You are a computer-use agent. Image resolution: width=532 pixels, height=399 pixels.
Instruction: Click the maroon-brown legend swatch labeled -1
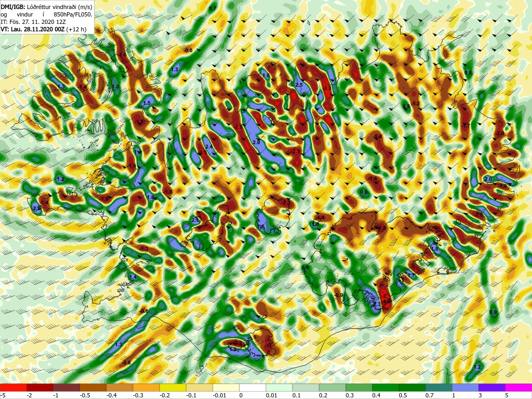pos(66,387)
